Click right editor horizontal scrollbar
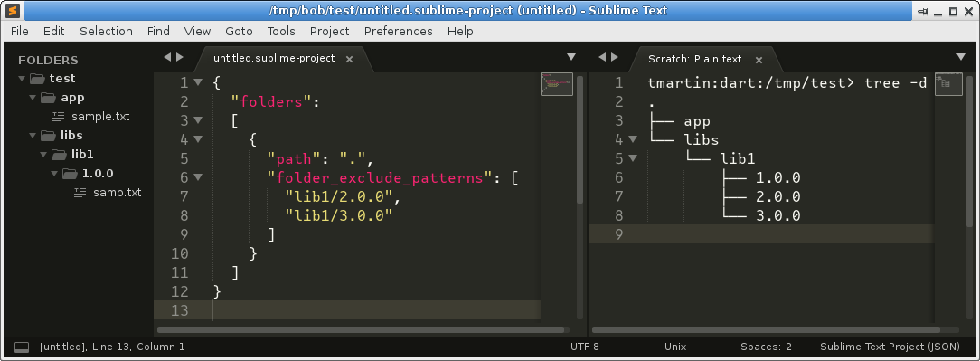Image resolution: width=980 pixels, height=361 pixels. point(766,329)
